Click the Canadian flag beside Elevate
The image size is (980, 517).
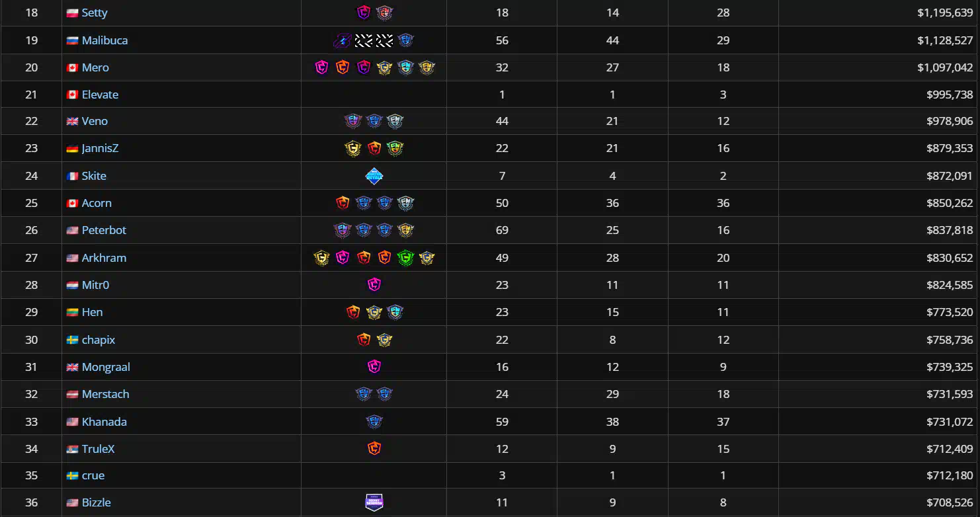(73, 95)
